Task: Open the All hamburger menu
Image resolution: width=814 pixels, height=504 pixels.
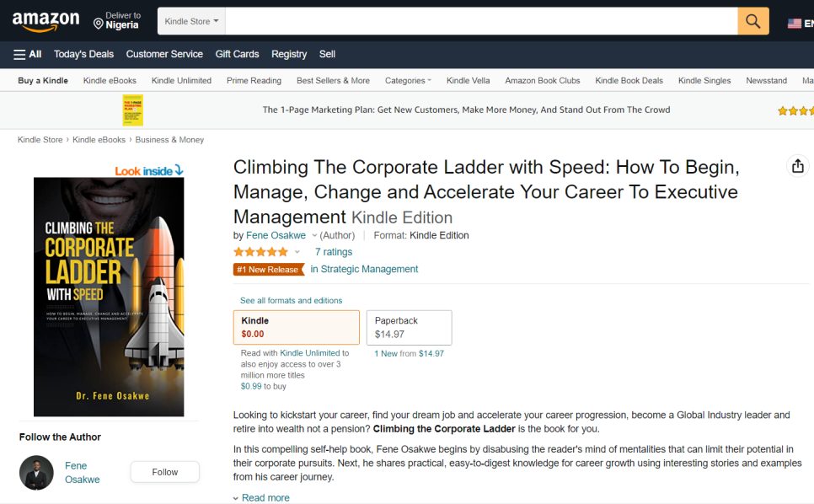Action: [28, 54]
